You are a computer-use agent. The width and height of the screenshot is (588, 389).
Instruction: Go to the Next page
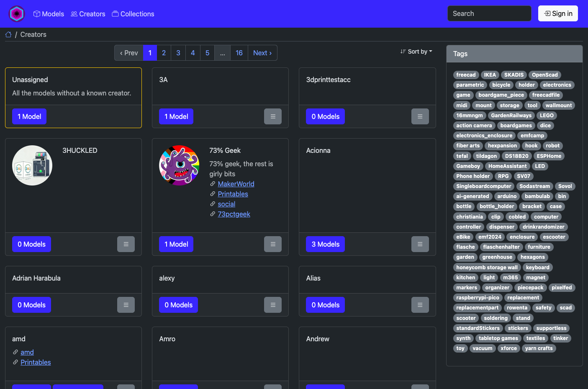[262, 53]
